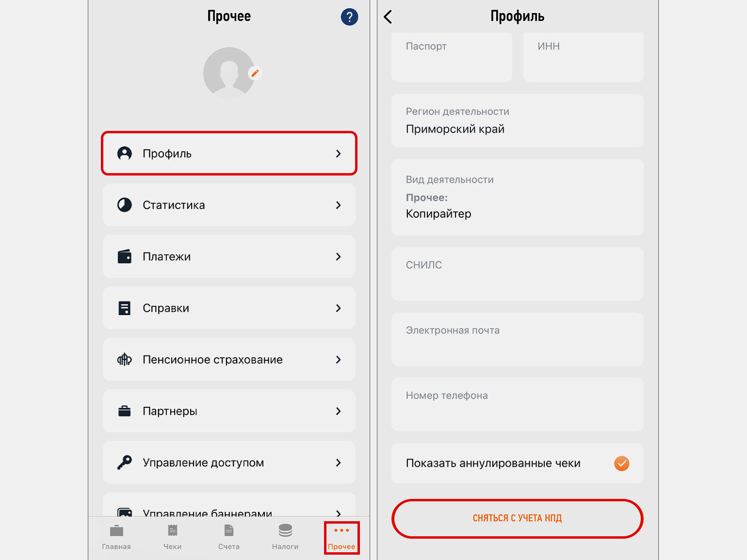Toggle Показать аннулированные чеки checkmark
Screen dimensions: 747x560
(621, 464)
